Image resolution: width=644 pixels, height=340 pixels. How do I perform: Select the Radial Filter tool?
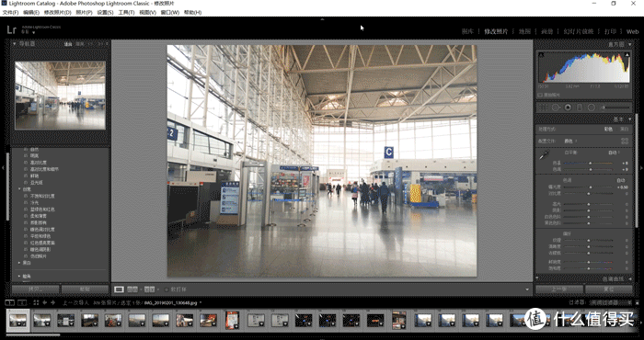pos(591,107)
